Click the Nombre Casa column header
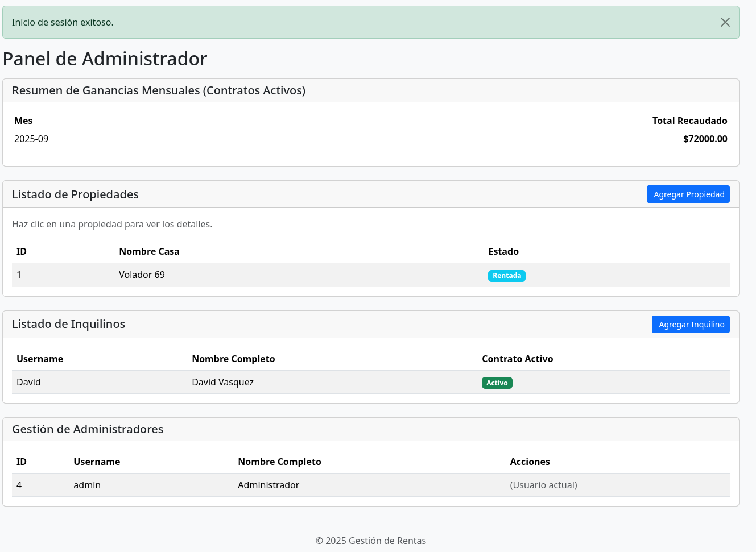The height and width of the screenshot is (552, 756). pyautogui.click(x=149, y=252)
